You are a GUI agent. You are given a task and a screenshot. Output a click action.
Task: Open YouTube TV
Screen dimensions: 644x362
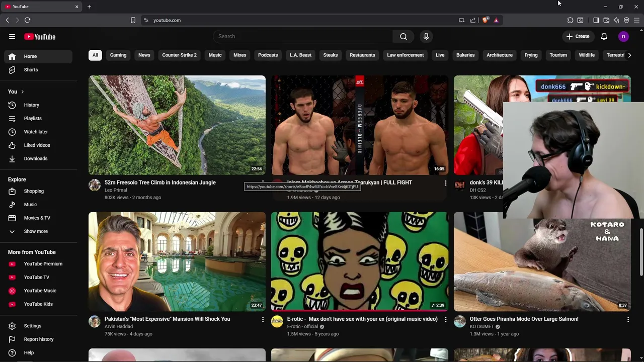pyautogui.click(x=38, y=278)
